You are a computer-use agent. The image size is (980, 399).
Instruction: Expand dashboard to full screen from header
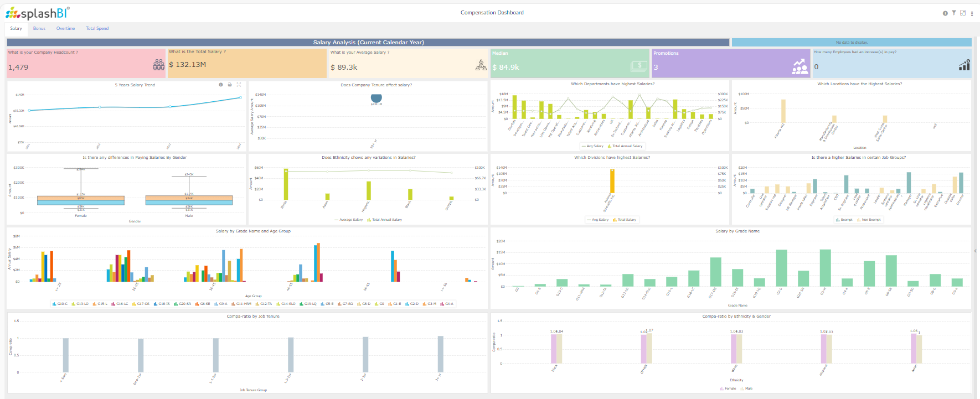(x=963, y=13)
